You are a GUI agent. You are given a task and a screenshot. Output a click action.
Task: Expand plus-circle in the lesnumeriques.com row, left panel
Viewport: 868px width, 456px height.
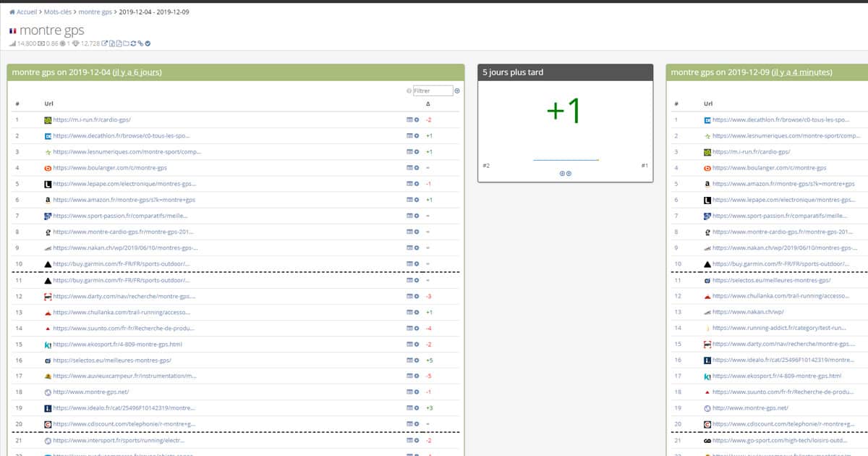(x=417, y=151)
